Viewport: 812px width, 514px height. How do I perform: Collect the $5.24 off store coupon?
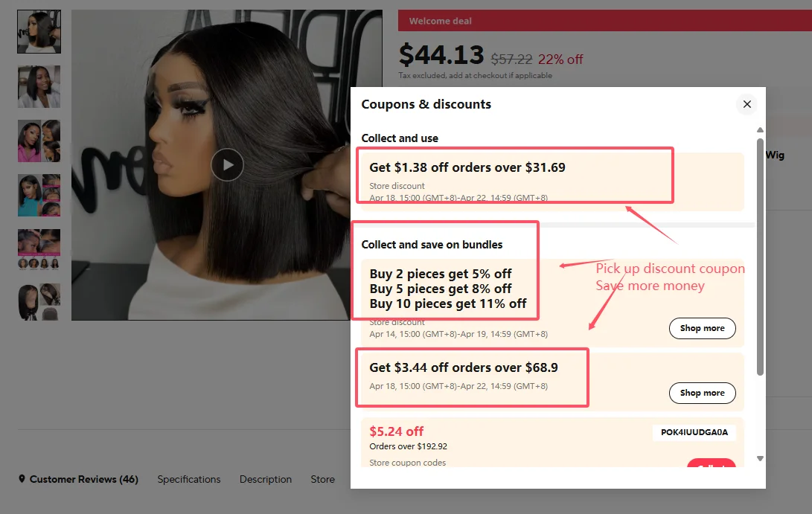coord(712,463)
